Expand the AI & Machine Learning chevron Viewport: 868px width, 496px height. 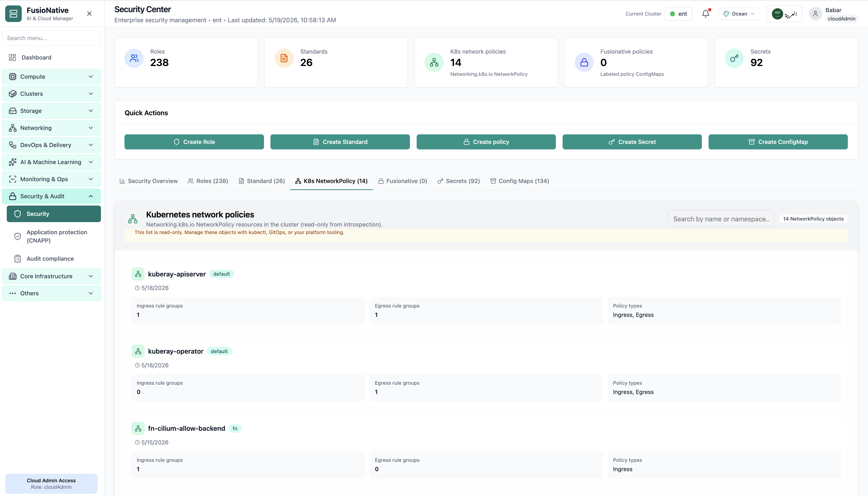coord(91,162)
